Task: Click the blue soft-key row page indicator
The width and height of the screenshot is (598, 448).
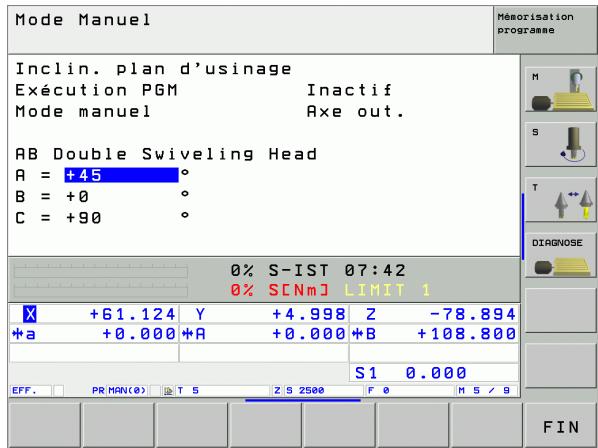Action: [x=303, y=400]
